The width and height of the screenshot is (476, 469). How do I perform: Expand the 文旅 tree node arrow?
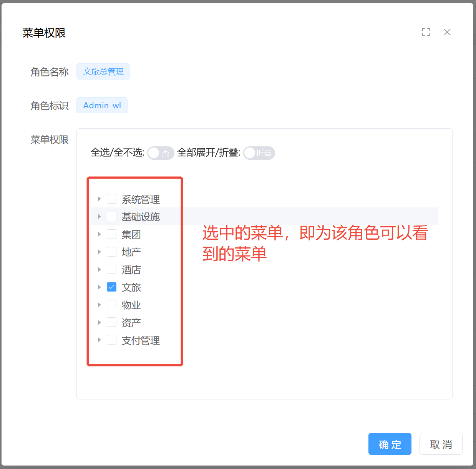click(x=99, y=287)
